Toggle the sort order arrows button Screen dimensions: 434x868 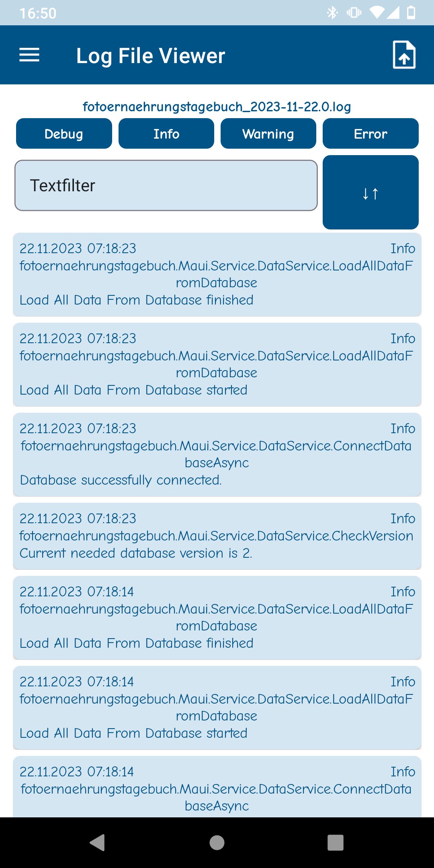pos(370,192)
